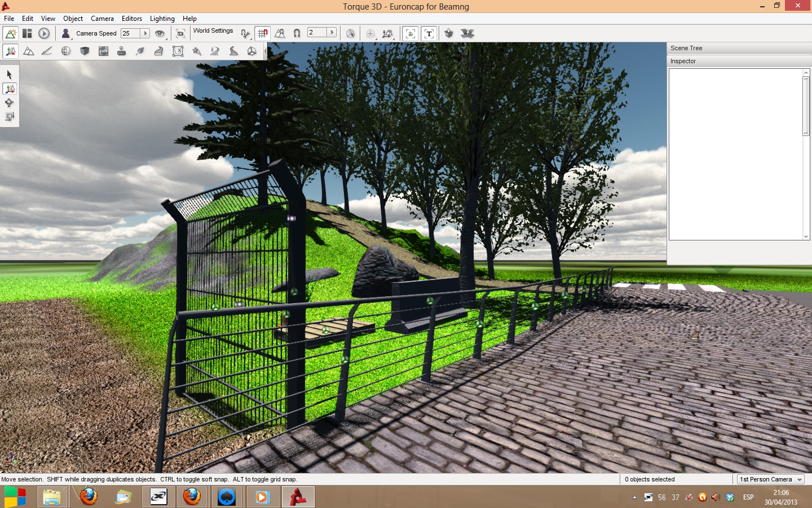Select the Forest Editor leaf icon
The width and height of the screenshot is (812, 508).
(140, 51)
